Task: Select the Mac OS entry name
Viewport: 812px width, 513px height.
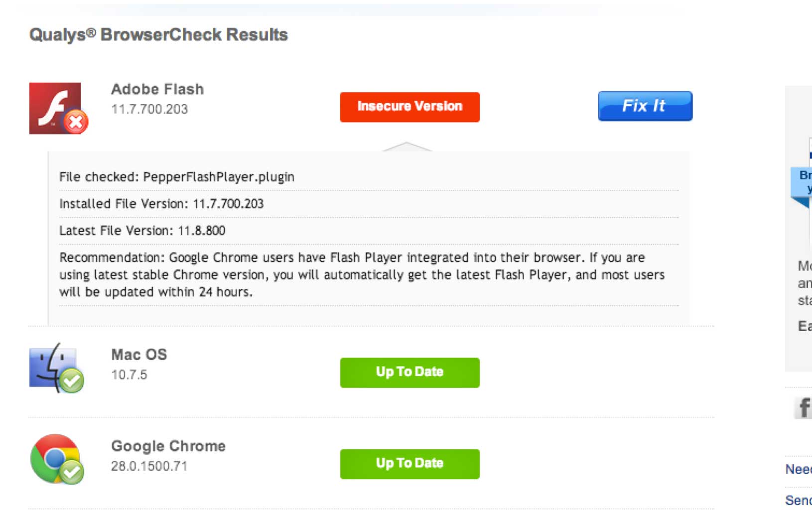Action: coord(139,355)
